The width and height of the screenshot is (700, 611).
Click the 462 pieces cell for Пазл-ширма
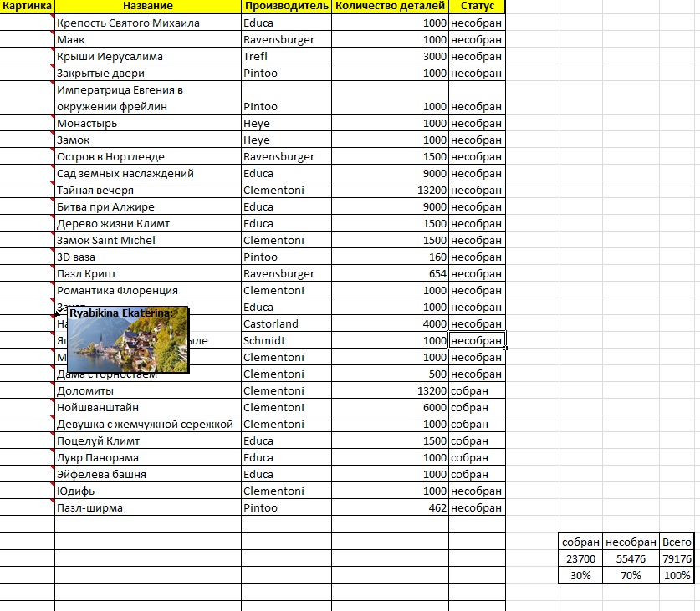[390, 507]
